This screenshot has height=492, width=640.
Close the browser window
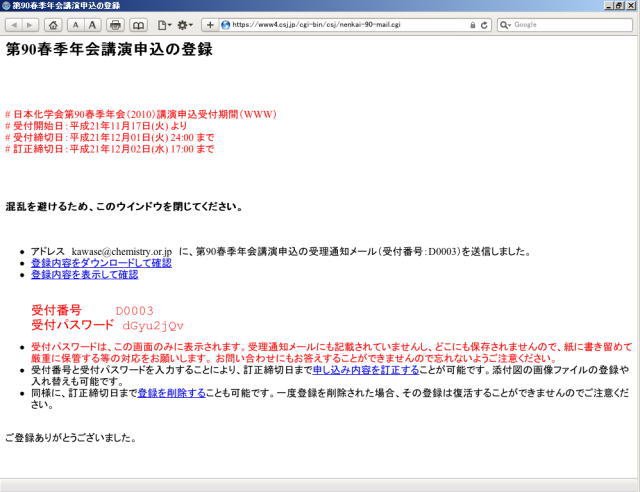631,6
